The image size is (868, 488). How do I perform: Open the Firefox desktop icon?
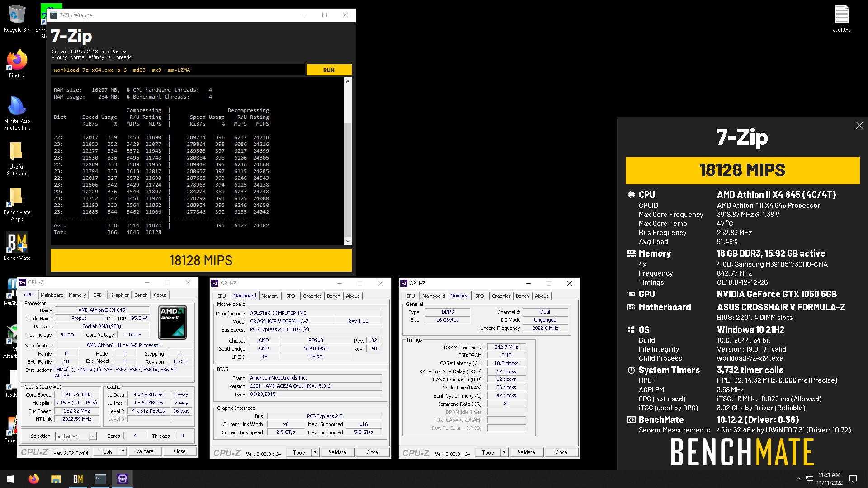coord(17,64)
